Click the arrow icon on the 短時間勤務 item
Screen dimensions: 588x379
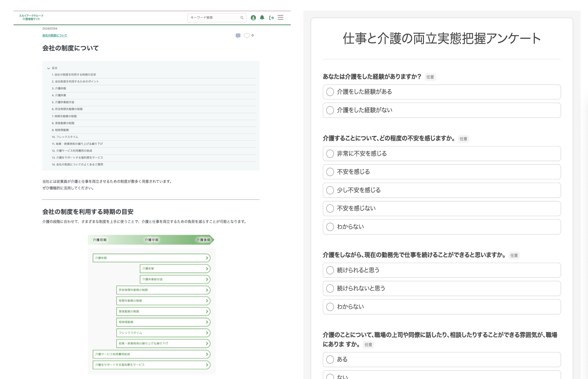(x=208, y=322)
